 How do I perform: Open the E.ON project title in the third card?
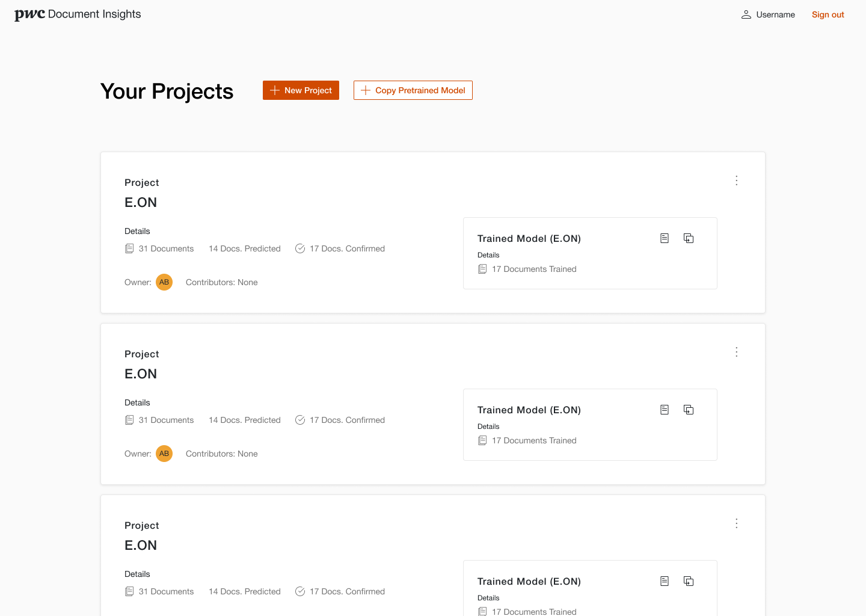coord(141,546)
